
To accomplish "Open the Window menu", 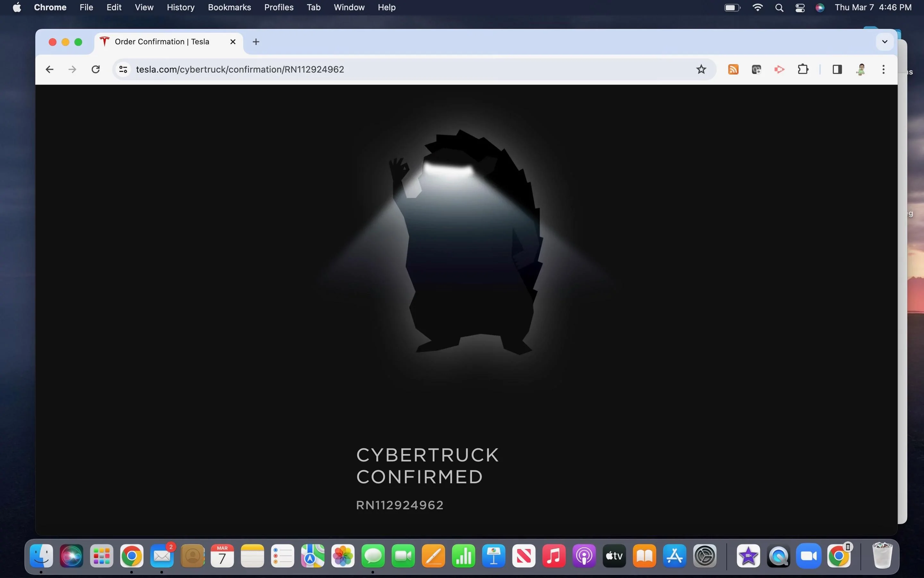I will [349, 7].
